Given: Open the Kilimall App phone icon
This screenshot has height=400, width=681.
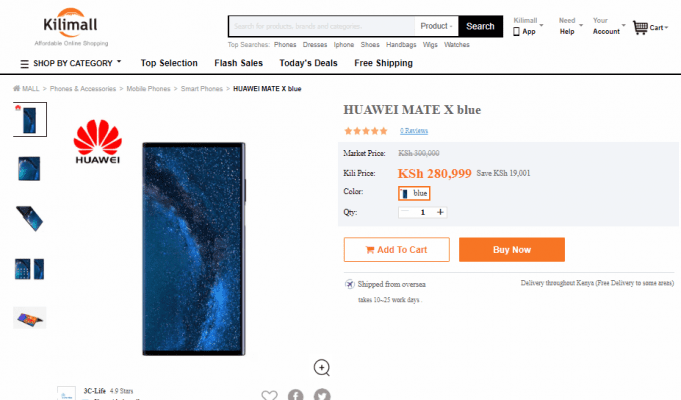Looking at the screenshot, I should (516, 31).
